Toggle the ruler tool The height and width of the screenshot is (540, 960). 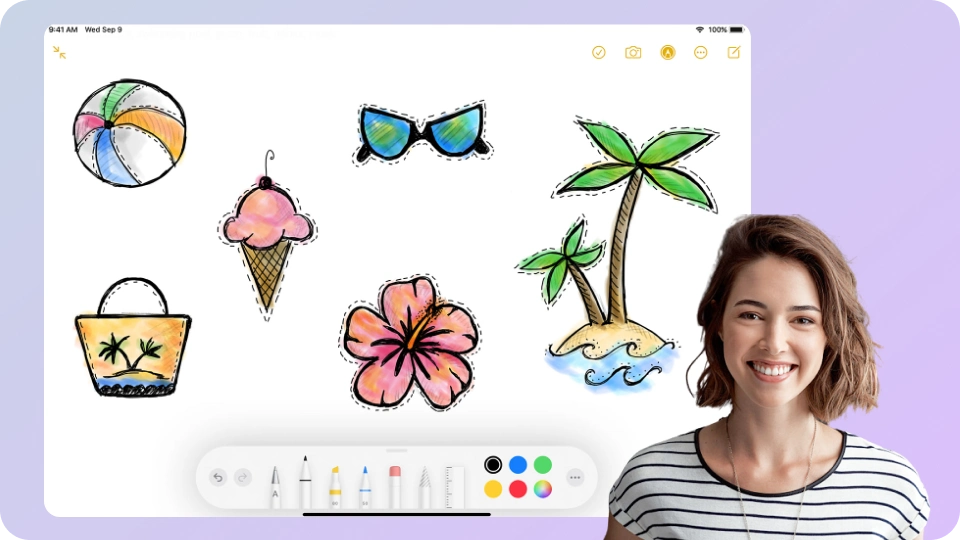(x=454, y=487)
